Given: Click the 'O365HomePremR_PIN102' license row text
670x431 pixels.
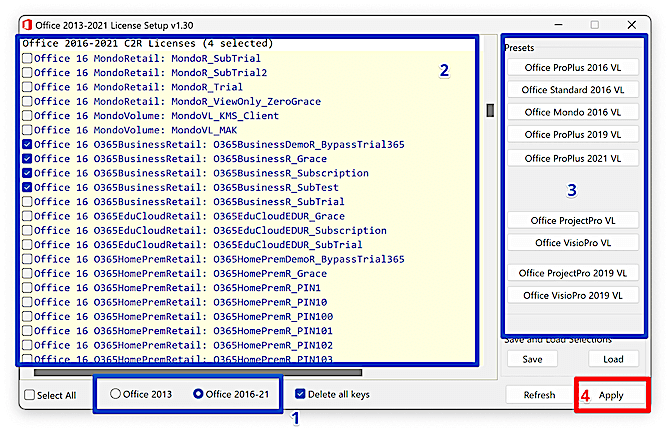Looking at the screenshot, I should click(x=273, y=345).
